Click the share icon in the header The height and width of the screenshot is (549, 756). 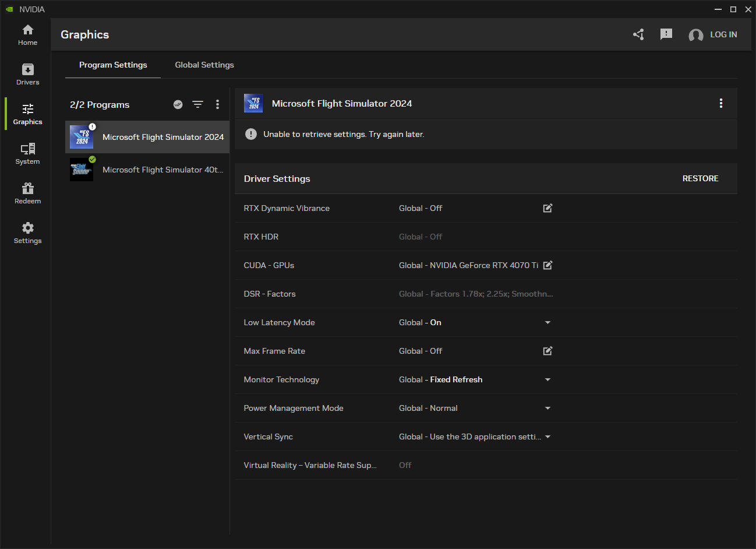(x=638, y=34)
